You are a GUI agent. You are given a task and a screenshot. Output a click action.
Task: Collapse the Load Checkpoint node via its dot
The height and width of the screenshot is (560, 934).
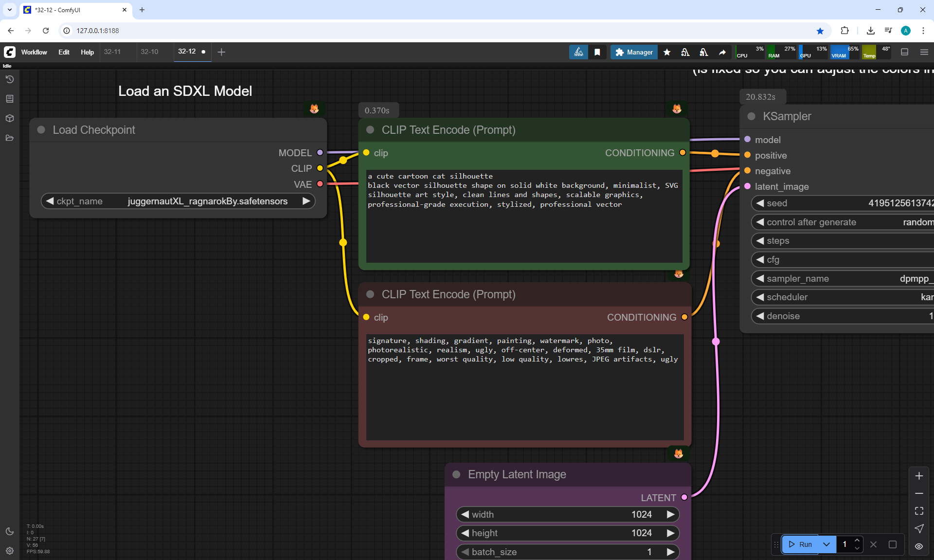41,130
